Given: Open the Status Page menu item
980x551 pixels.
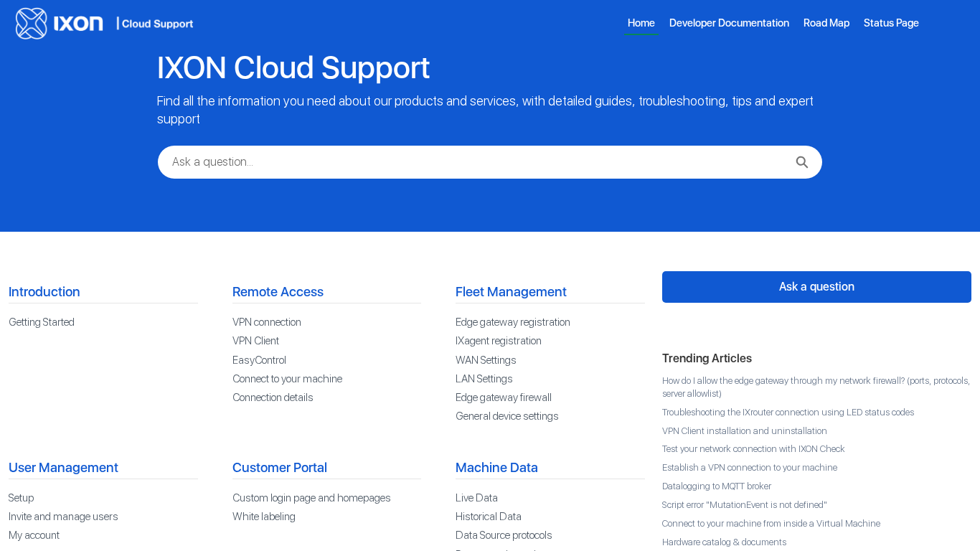Looking at the screenshot, I should 891,23.
